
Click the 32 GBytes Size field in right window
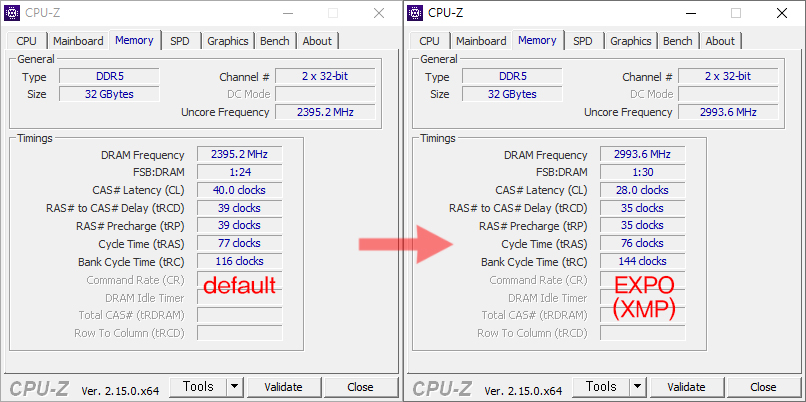[512, 95]
